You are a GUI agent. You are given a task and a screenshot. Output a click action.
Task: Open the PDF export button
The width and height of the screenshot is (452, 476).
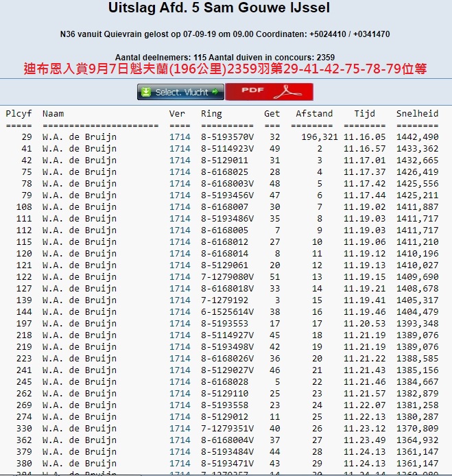(x=270, y=92)
